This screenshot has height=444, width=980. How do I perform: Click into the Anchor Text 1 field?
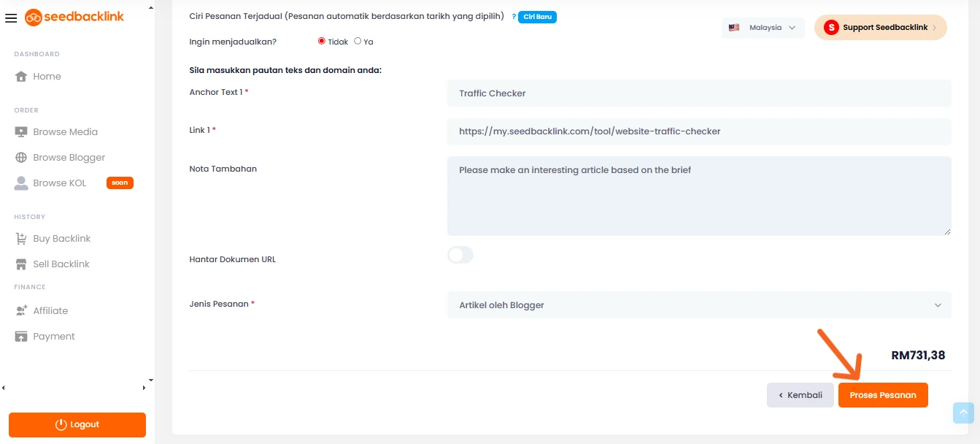pyautogui.click(x=698, y=93)
